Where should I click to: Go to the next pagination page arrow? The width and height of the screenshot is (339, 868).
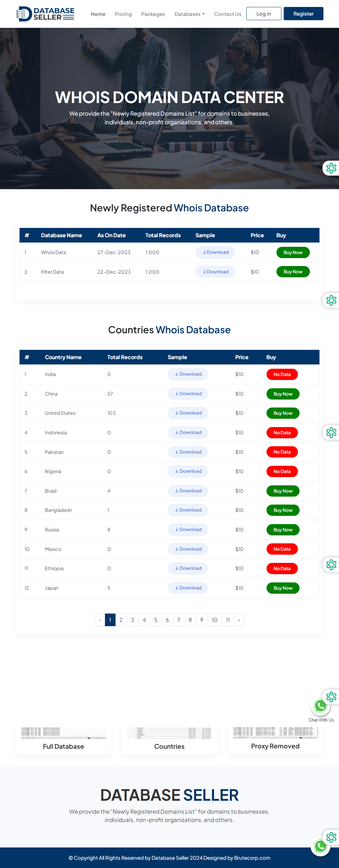239,620
